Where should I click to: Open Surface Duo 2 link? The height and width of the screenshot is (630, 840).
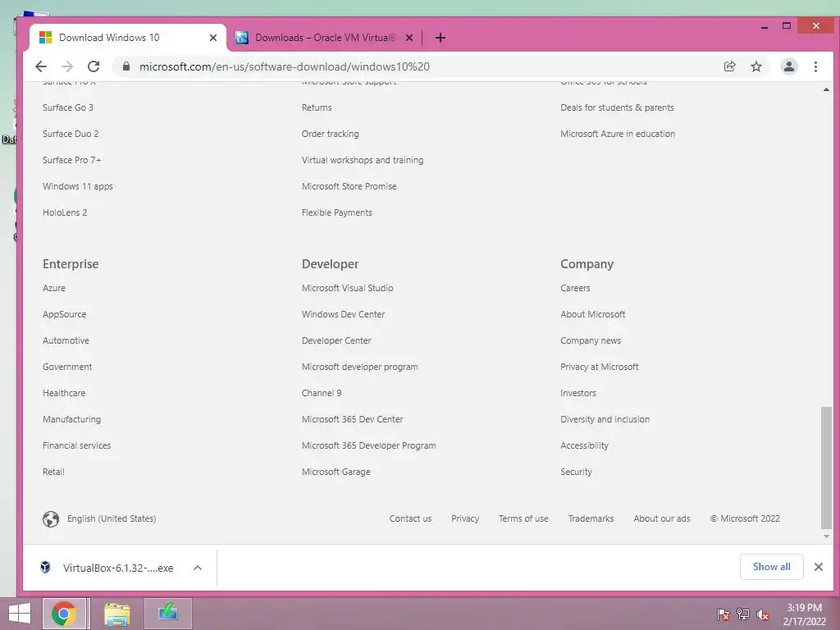[x=71, y=134]
